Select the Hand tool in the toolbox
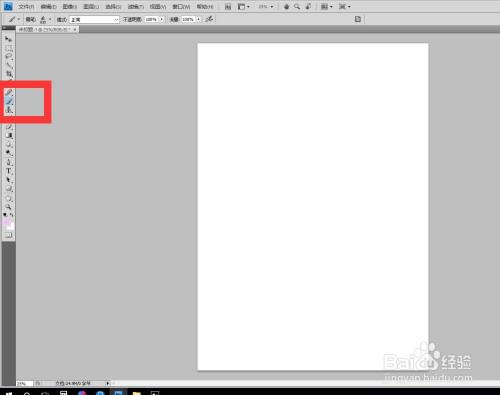Image resolution: width=500 pixels, height=395 pixels. [9, 199]
